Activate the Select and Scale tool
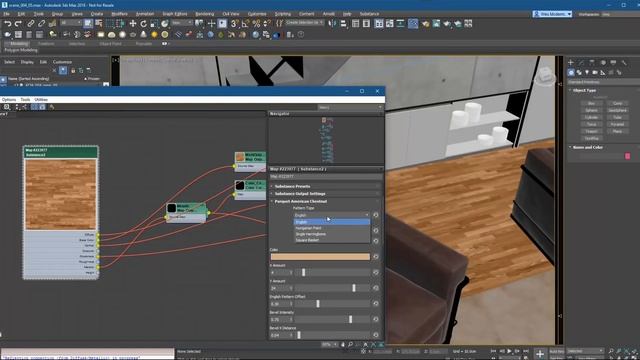The image size is (640, 360). click(154, 24)
